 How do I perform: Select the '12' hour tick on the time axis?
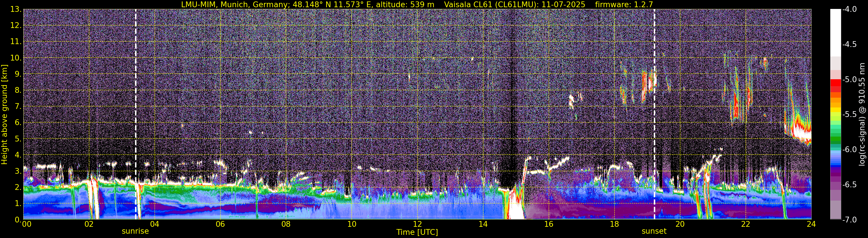pos(417,224)
